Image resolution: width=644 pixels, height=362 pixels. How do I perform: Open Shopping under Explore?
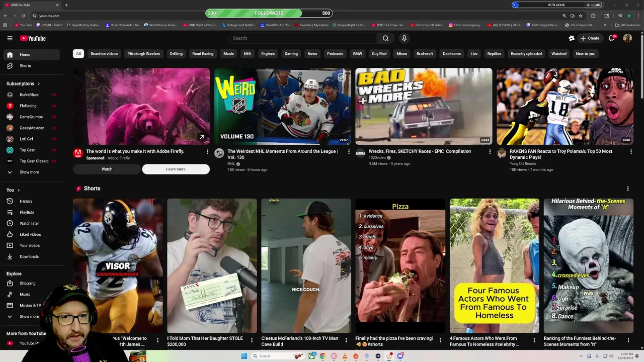tap(32, 283)
